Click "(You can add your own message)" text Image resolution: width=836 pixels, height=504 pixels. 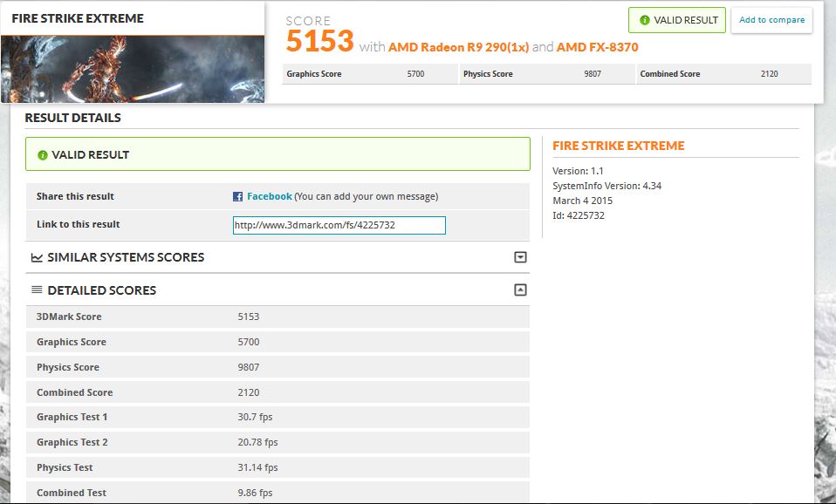[x=367, y=196]
